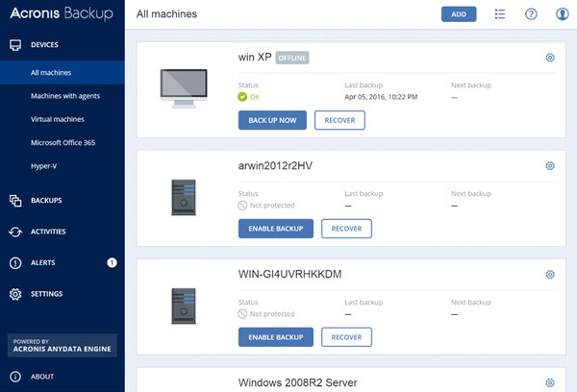
Task: Click the Alerts exclamation icon
Action: [15, 263]
